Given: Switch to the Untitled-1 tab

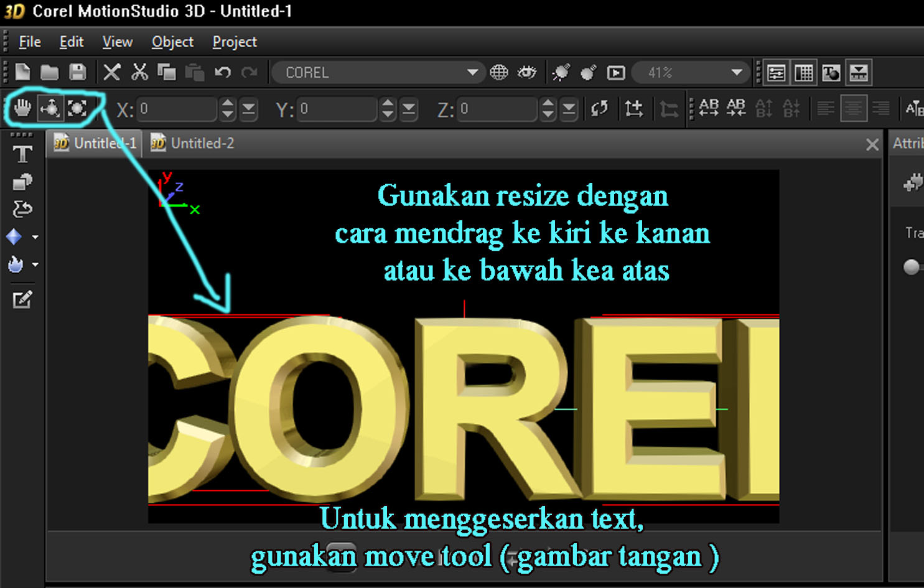Looking at the screenshot, I should [x=95, y=143].
